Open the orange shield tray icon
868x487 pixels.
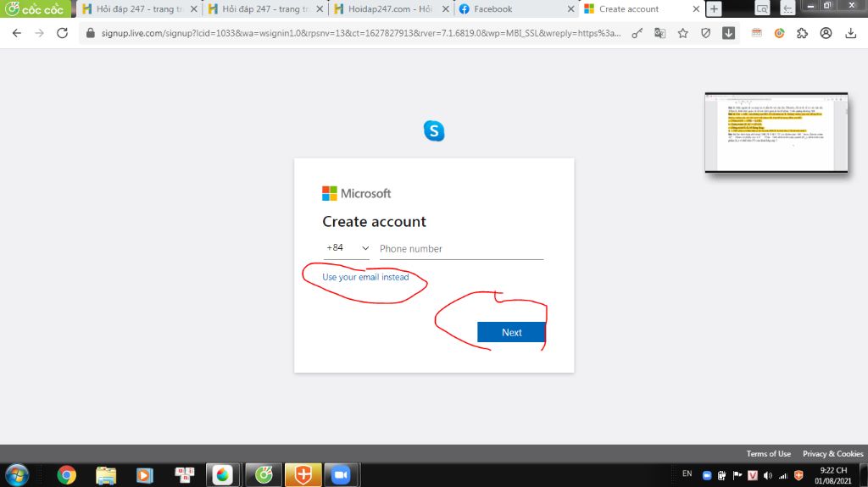(798, 475)
